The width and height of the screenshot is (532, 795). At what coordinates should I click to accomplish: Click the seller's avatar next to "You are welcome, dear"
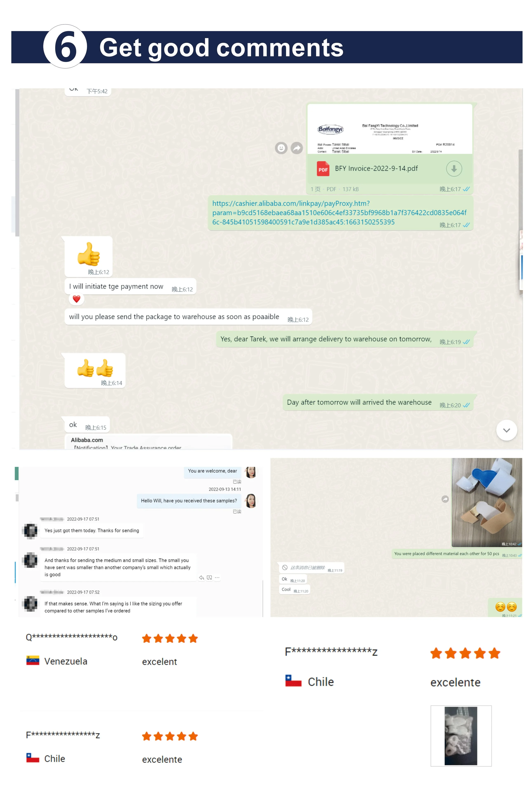tap(251, 472)
